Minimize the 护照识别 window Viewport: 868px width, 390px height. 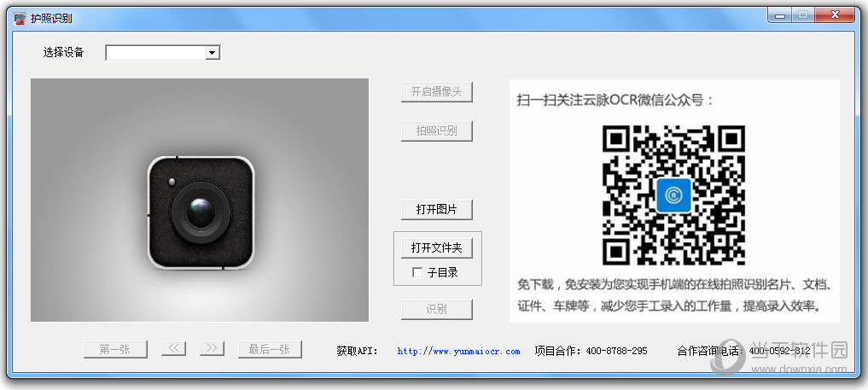tap(779, 15)
